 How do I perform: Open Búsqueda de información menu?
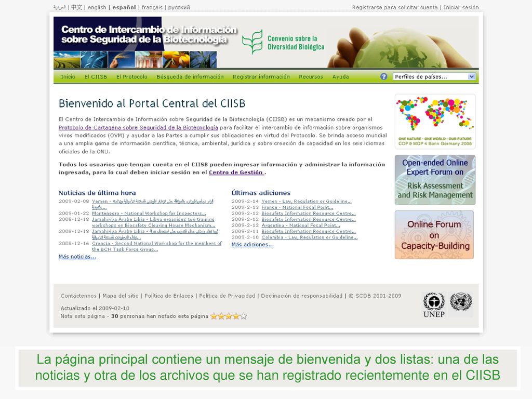190,77
